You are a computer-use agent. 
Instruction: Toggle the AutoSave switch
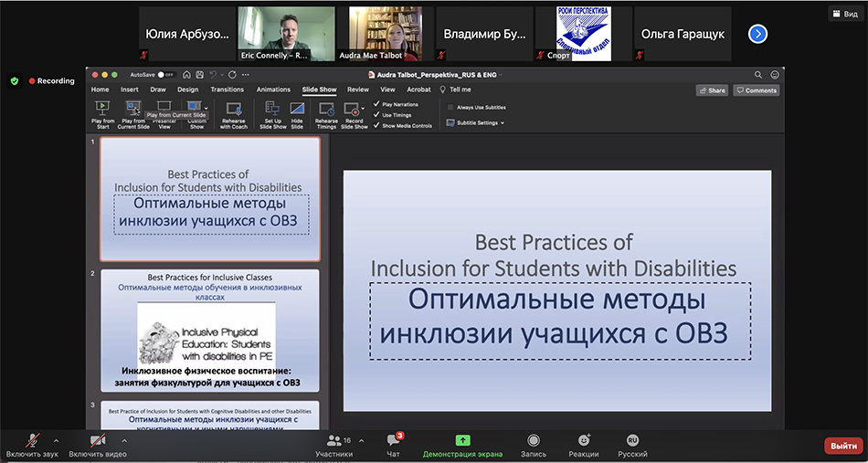pyautogui.click(x=166, y=75)
